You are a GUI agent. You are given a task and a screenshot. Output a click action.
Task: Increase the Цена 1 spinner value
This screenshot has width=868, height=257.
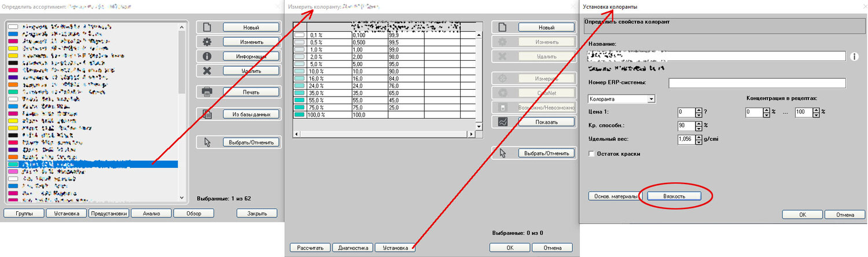(x=698, y=110)
